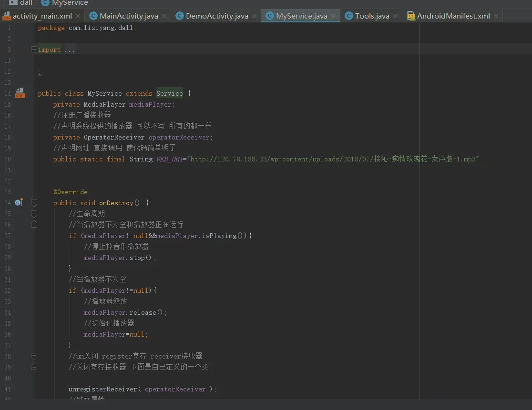The height and width of the screenshot is (410, 532).
Task: Click the class icon on DemoActivity.java tab
Action: 180,16
